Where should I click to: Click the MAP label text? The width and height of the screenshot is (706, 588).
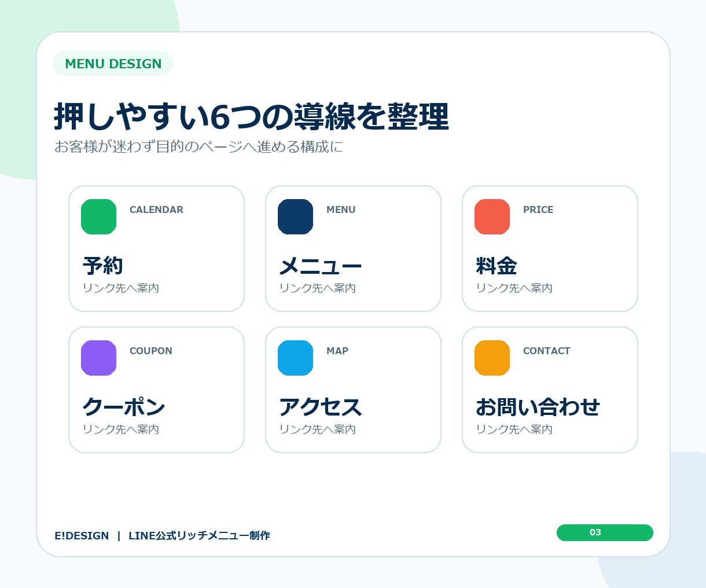[x=337, y=351]
